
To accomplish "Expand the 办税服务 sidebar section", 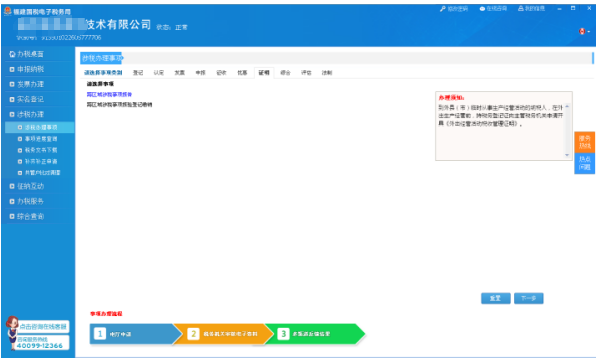I will coord(27,201).
